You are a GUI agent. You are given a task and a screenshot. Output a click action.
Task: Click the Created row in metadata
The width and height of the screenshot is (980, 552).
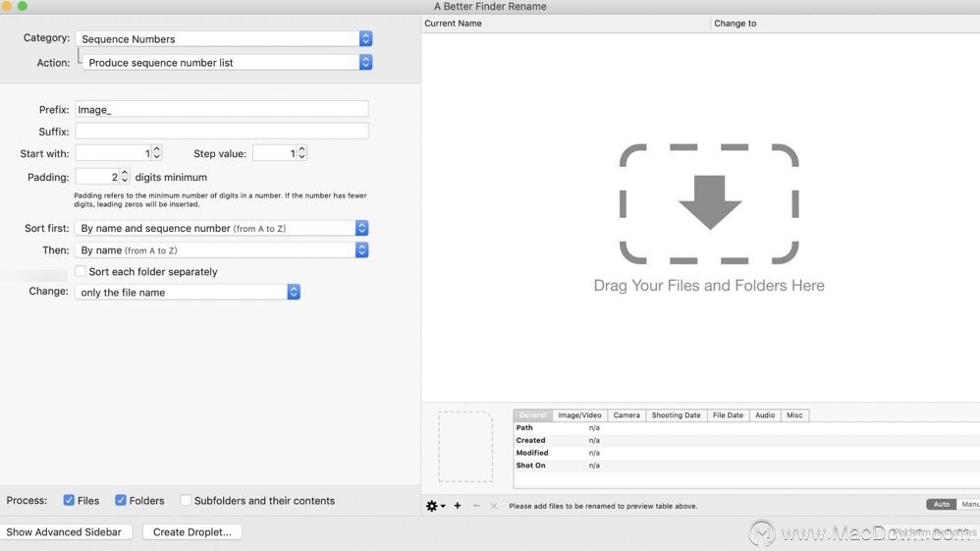tap(747, 440)
